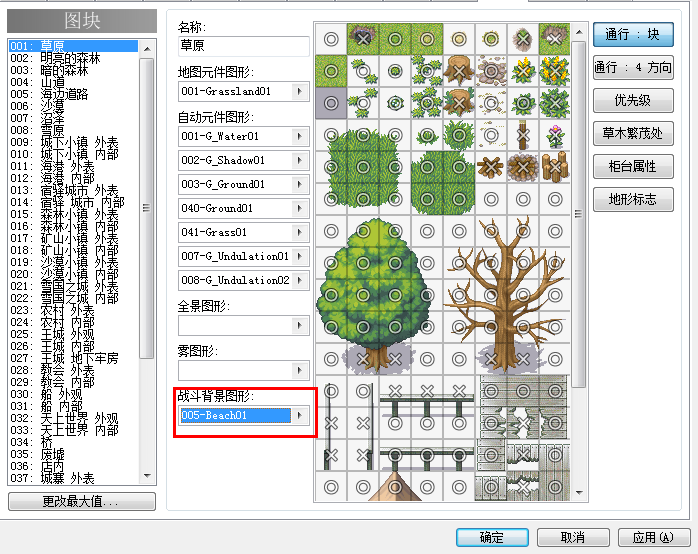Click the tileset list scroll down arrow
Screen dimensions: 698x554
(147, 476)
